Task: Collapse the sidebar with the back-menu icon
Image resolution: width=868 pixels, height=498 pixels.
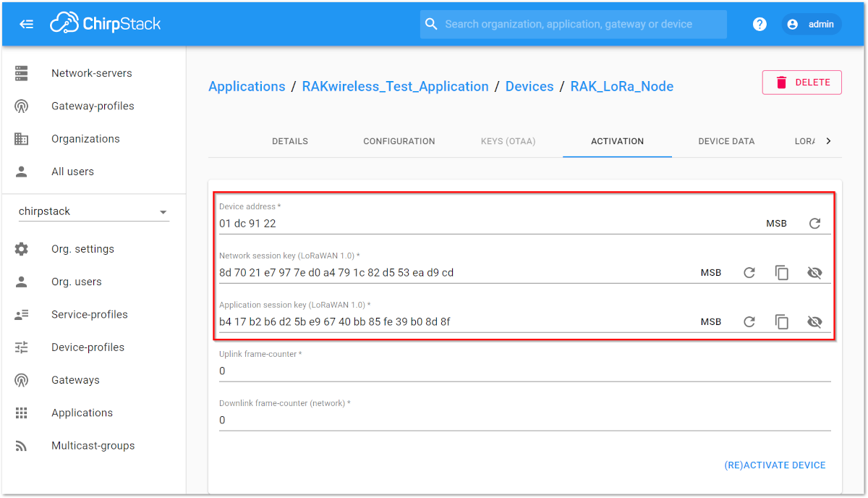Action: 27,24
